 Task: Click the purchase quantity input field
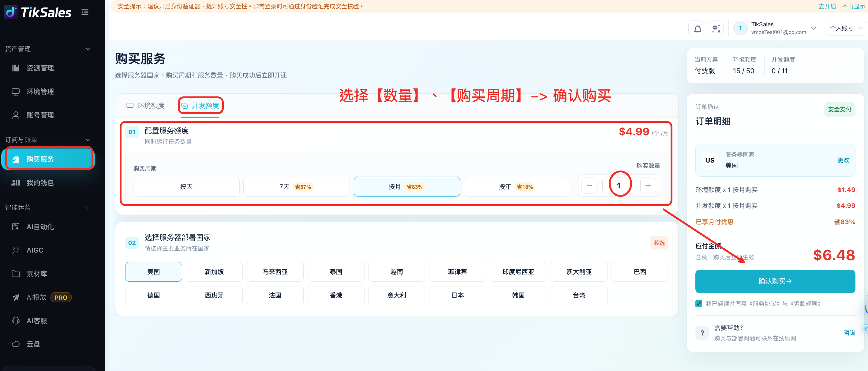pyautogui.click(x=619, y=185)
